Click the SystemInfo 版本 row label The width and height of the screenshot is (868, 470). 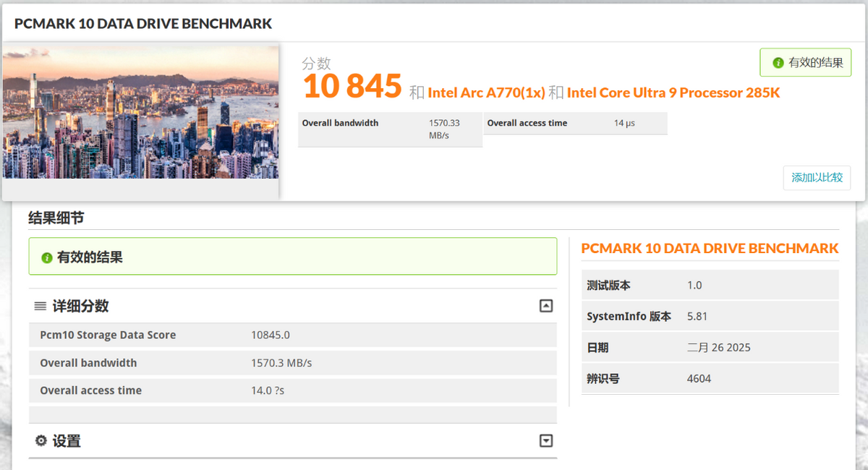[x=629, y=316]
